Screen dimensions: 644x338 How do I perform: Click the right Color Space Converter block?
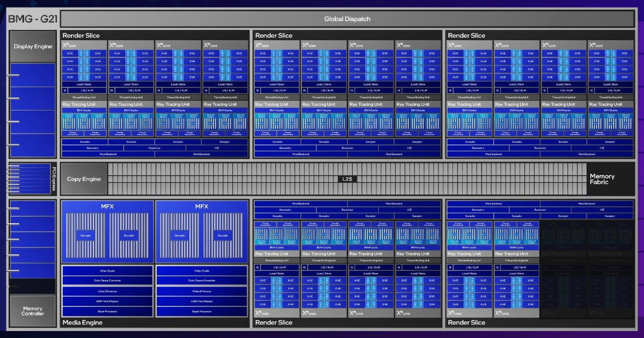202,281
